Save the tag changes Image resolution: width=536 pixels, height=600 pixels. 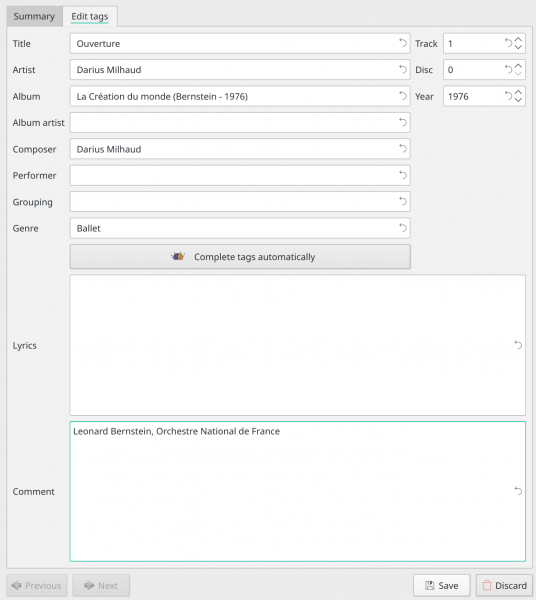(x=442, y=585)
